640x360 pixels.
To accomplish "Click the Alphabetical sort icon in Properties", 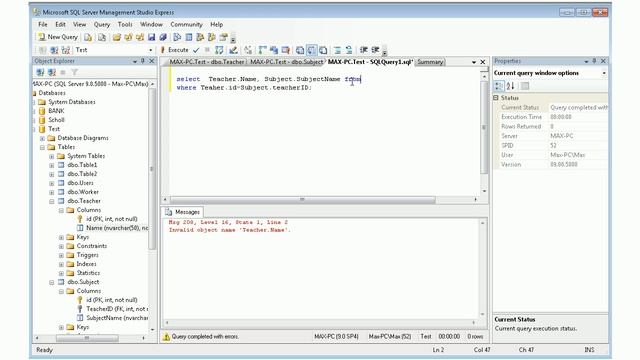I will coord(510,86).
